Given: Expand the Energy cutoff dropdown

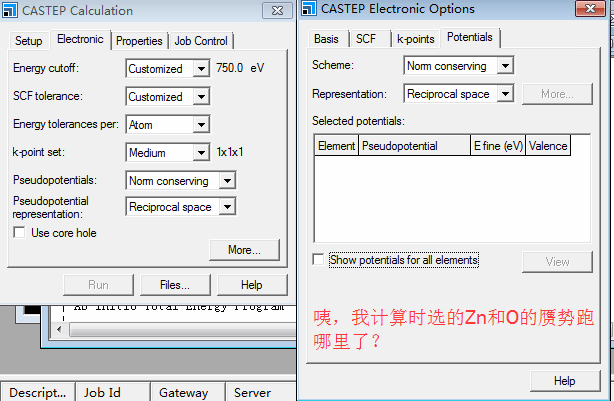Looking at the screenshot, I should coord(201,69).
